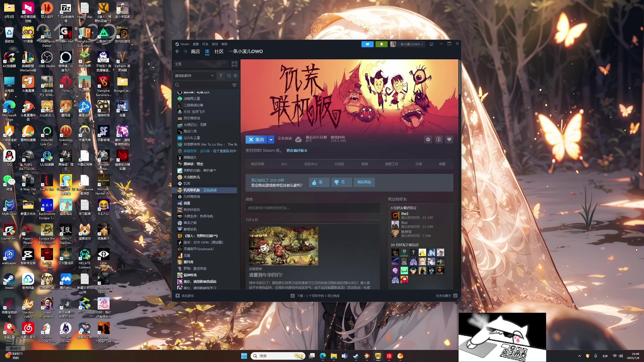Screen dimensions: 644x362
Task: Open account dropdown 一条小溪儿OwO
Action: click(x=408, y=44)
